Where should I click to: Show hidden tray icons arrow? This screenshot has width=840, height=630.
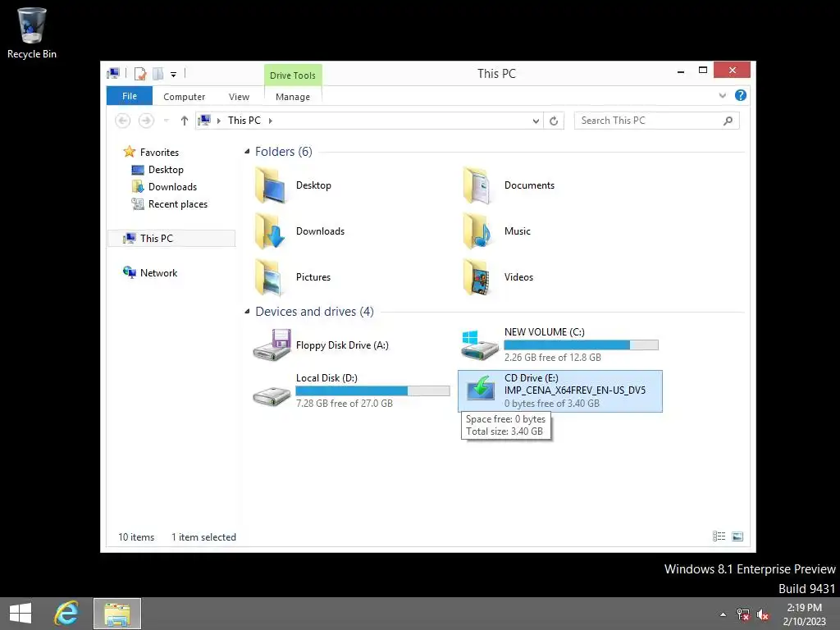(x=723, y=614)
